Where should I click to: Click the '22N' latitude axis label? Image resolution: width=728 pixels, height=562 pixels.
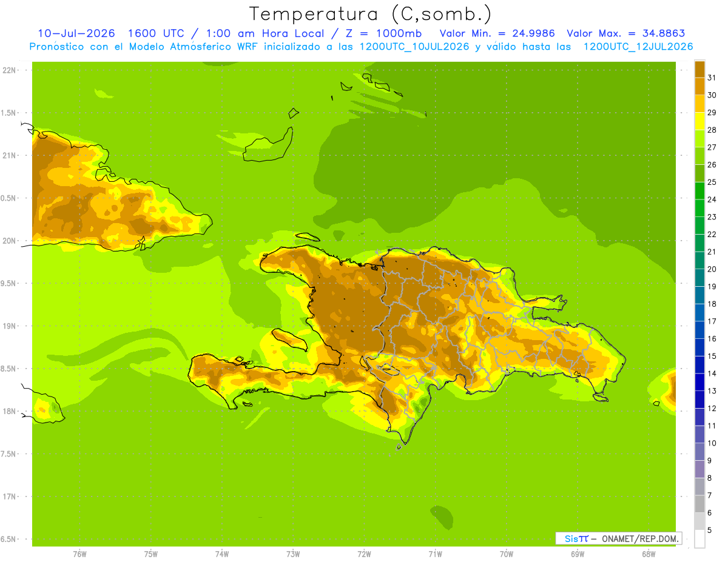click(x=8, y=70)
